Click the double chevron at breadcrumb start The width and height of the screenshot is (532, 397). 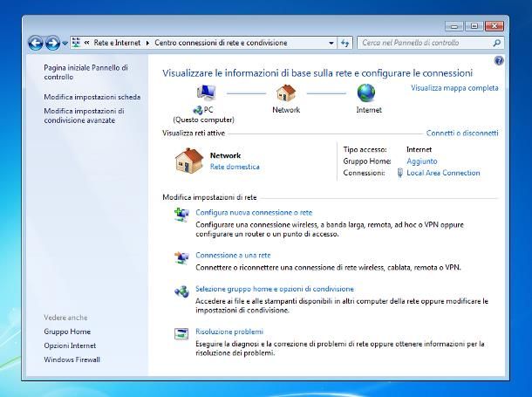point(87,43)
